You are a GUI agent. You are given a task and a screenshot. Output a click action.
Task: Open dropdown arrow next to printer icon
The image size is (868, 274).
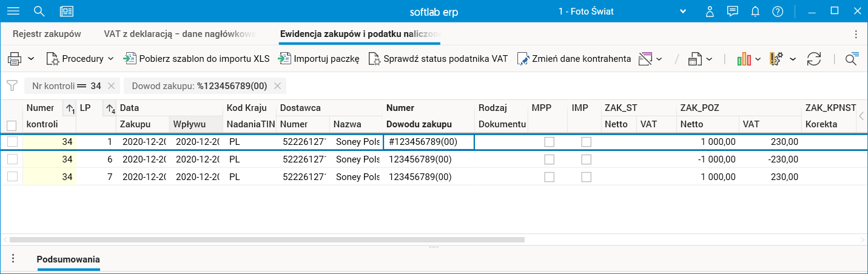point(31,59)
